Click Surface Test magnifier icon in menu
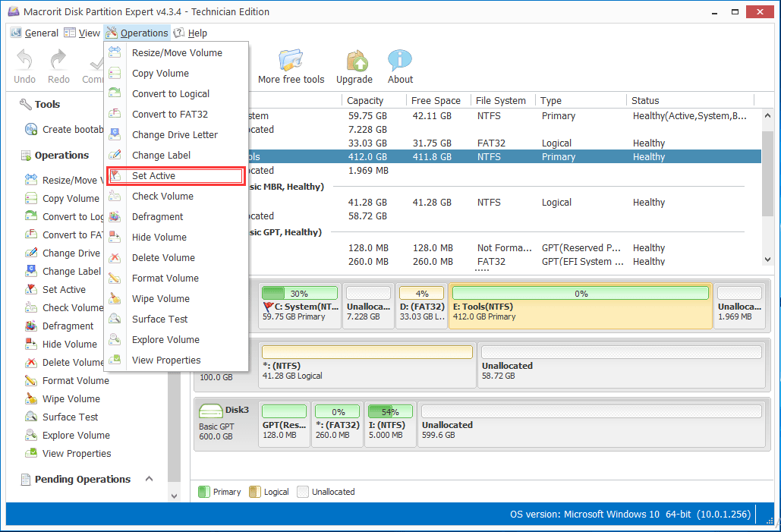781x532 pixels. pos(115,318)
